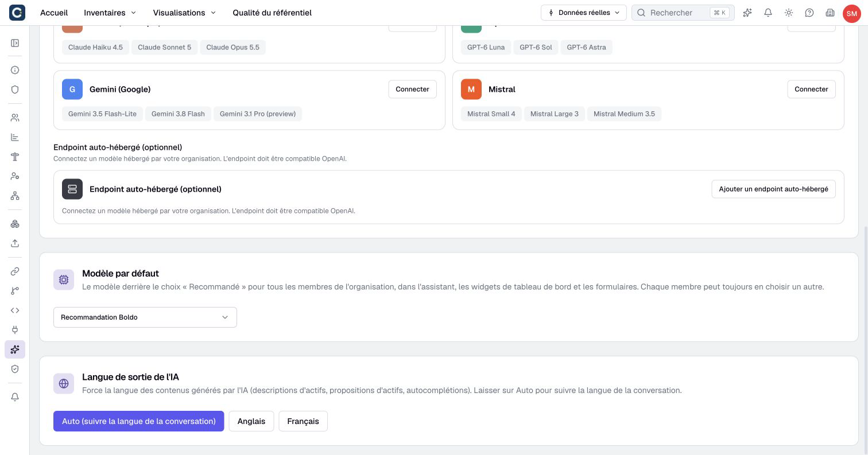Open the chain link sidebar icon
Screen dimensions: 868x455
[x=15, y=271]
